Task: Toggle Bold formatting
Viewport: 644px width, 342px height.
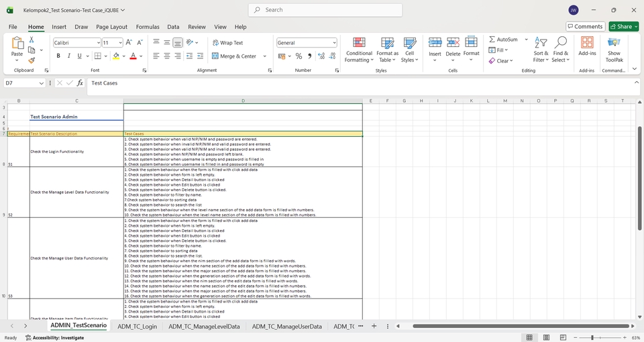Action: 58,56
